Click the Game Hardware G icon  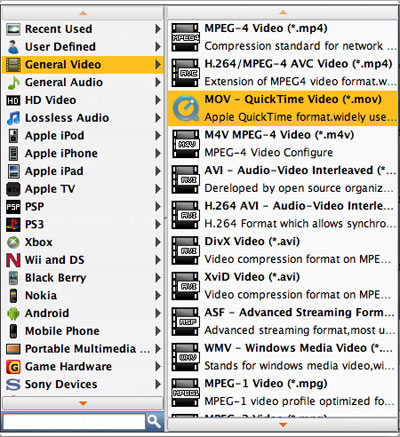[x=13, y=367]
